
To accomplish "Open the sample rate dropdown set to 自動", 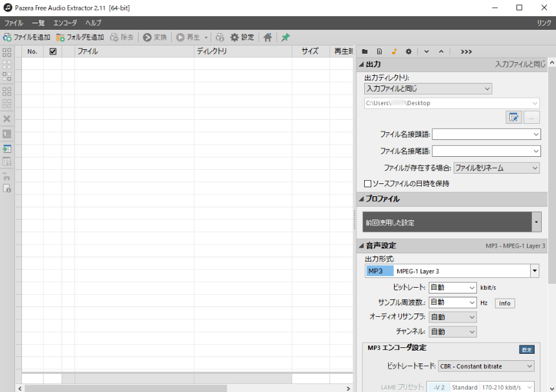I will (452, 302).
